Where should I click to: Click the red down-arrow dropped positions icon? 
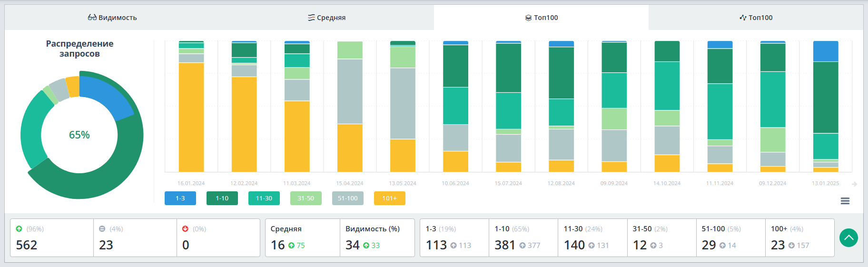pos(185,229)
